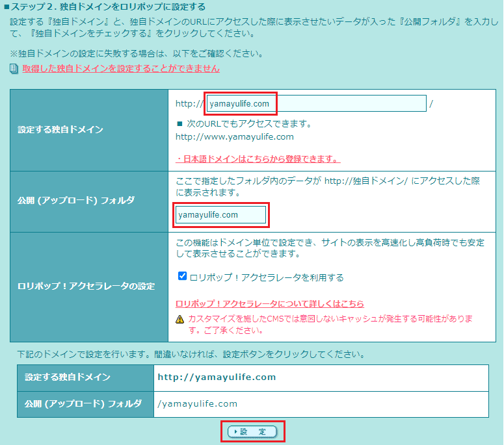This screenshot has height=445, width=504.
Task: Open the アクセラレータについて詳しくはこちら link
Action: [270, 304]
